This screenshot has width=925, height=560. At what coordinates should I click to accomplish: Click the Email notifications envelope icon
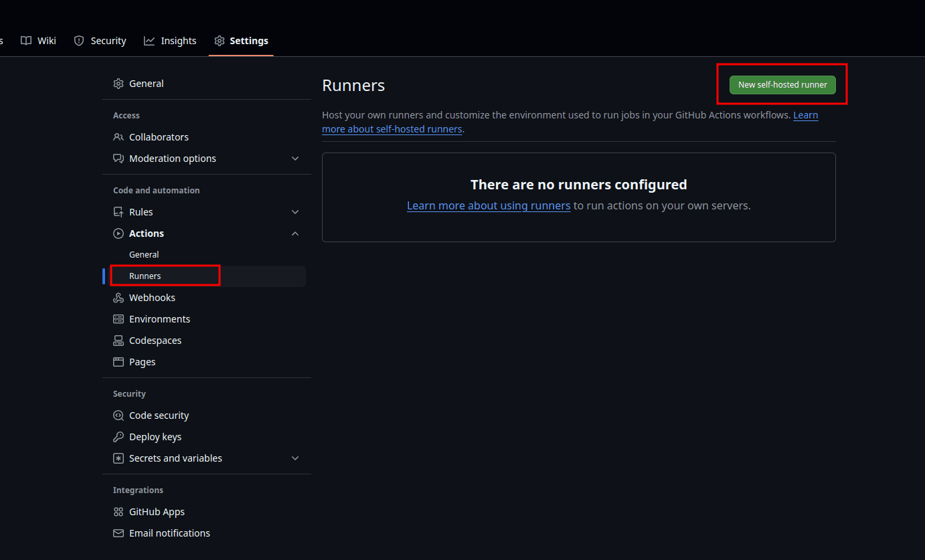pyautogui.click(x=118, y=533)
